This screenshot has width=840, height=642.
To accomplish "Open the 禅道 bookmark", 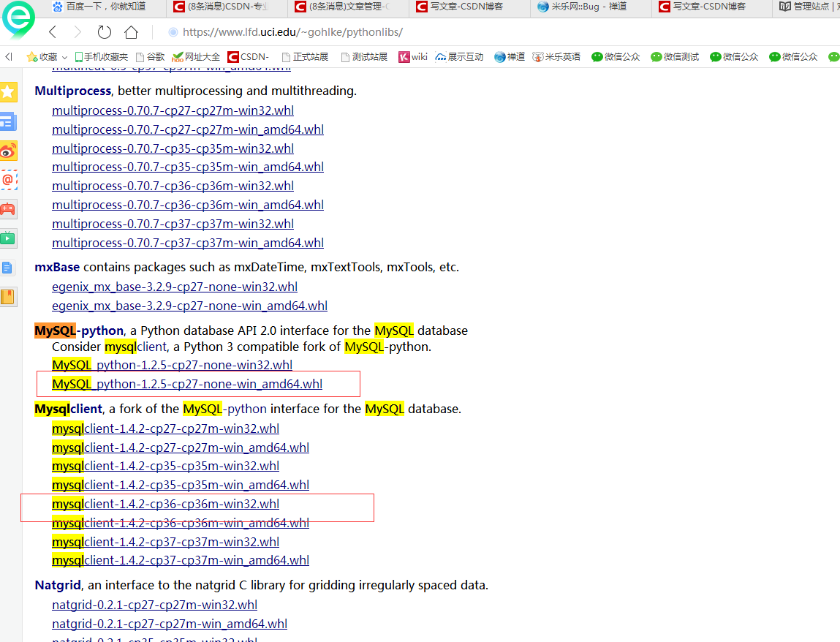I will click(510, 57).
